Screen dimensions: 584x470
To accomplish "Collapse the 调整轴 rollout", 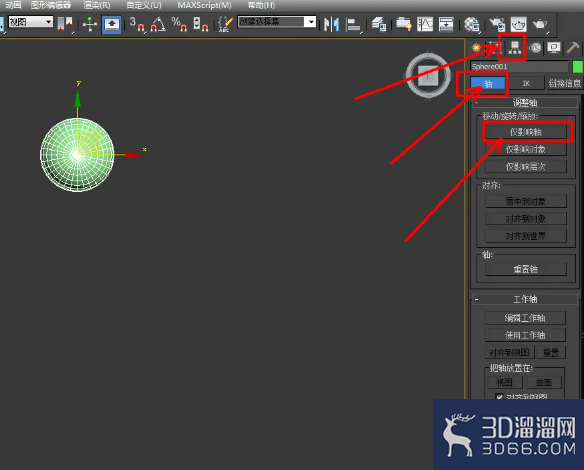I will (524, 102).
